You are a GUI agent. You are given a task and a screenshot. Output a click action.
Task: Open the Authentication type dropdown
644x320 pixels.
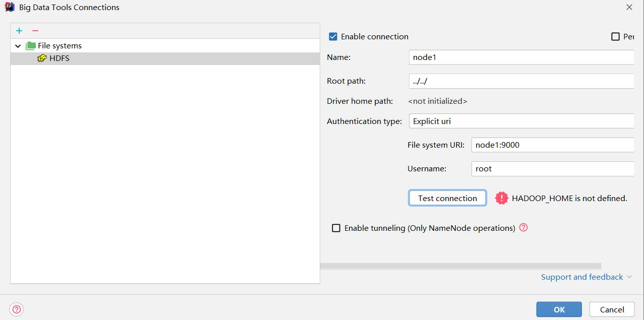pos(521,121)
